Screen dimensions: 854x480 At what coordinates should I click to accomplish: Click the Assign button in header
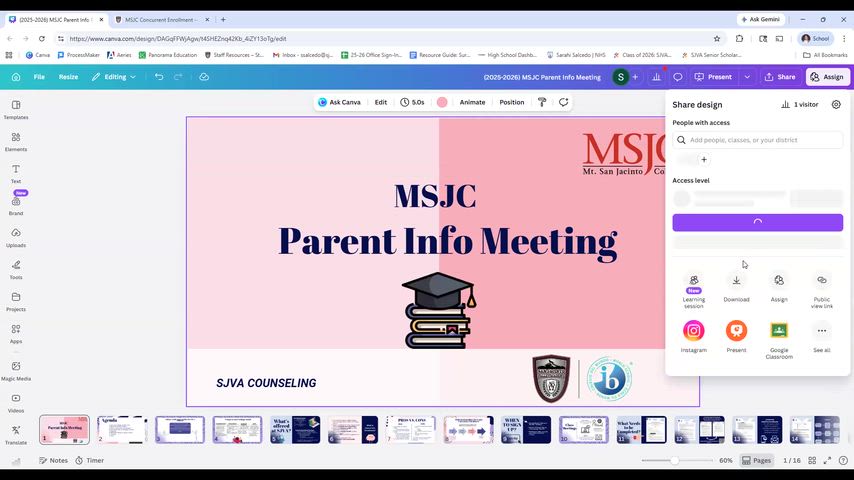tap(827, 77)
